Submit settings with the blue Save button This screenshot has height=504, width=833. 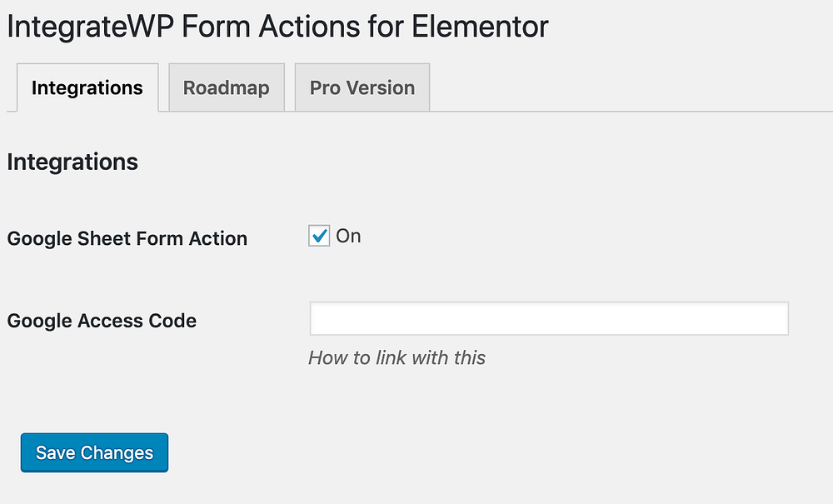(94, 452)
